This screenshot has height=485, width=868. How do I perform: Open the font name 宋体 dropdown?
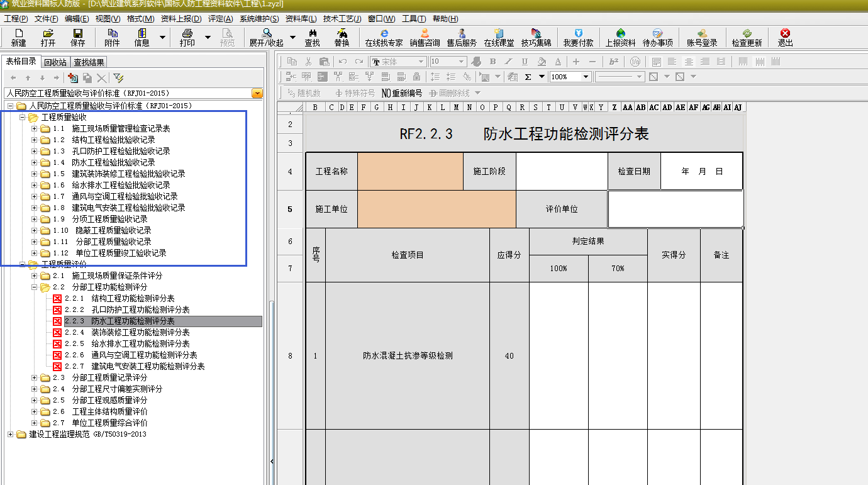(421, 62)
